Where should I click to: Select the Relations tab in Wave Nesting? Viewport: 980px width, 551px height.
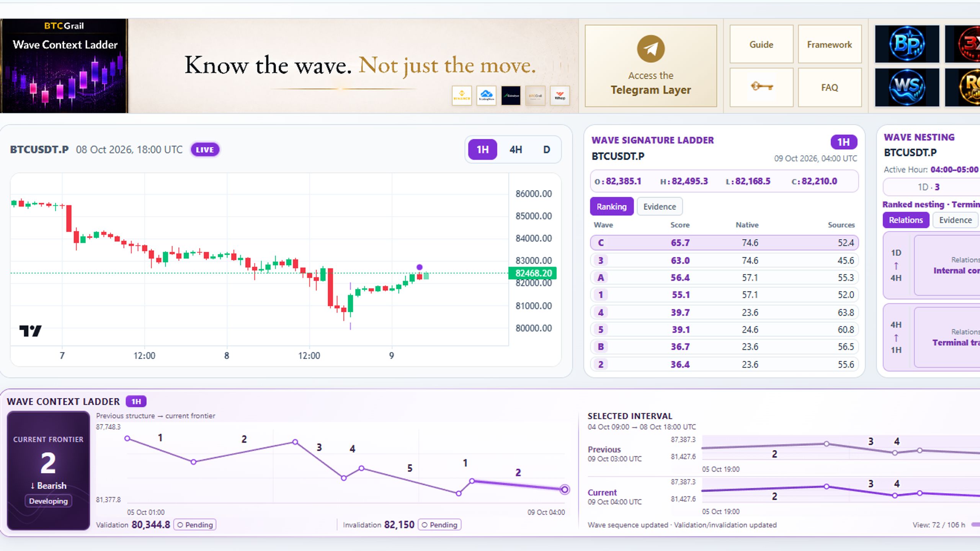(x=906, y=220)
